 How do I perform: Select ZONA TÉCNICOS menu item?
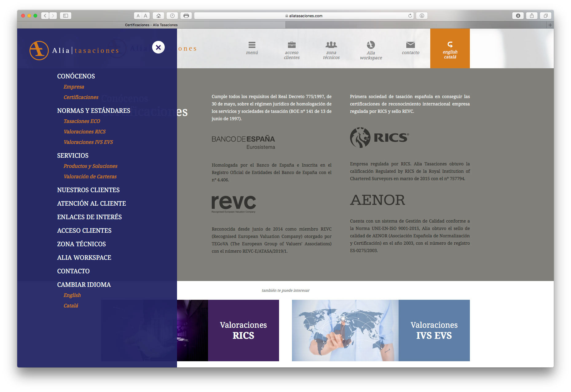tap(81, 244)
